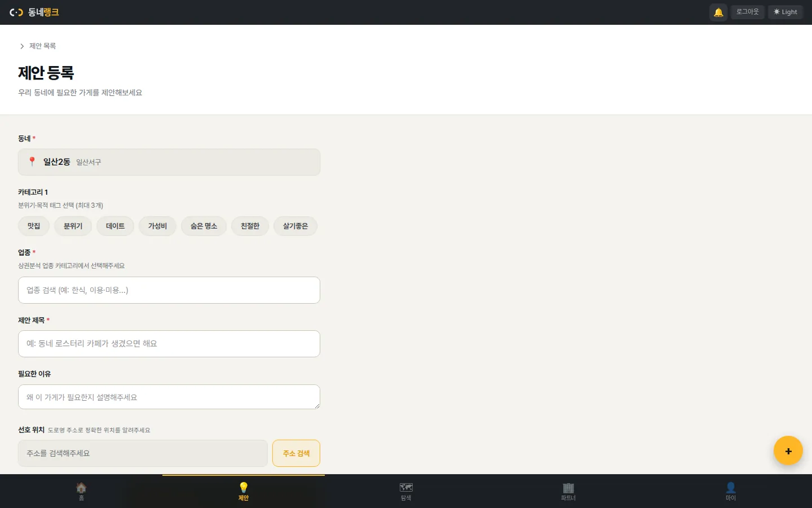812x508 pixels.
Task: Click the 로그아웃 button
Action: pyautogui.click(x=748, y=12)
